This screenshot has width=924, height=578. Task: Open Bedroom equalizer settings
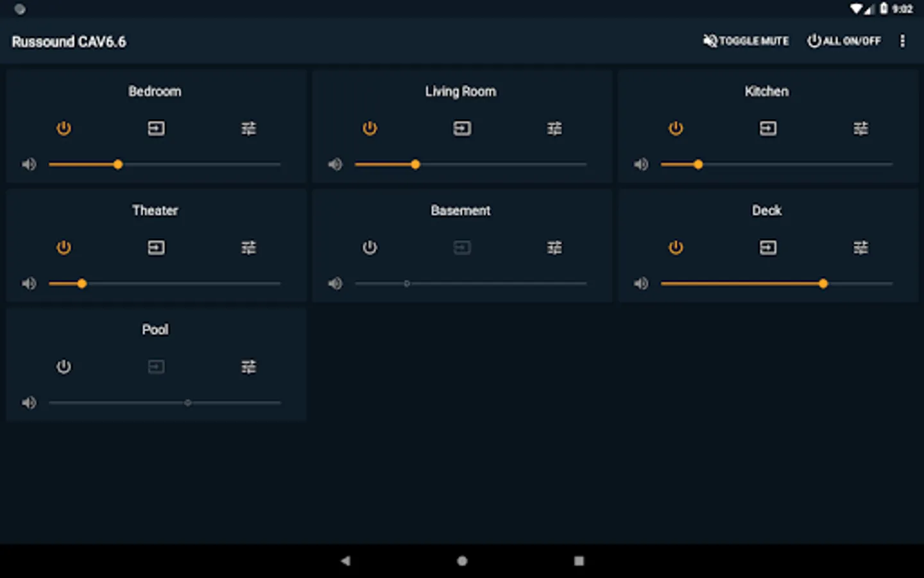248,128
